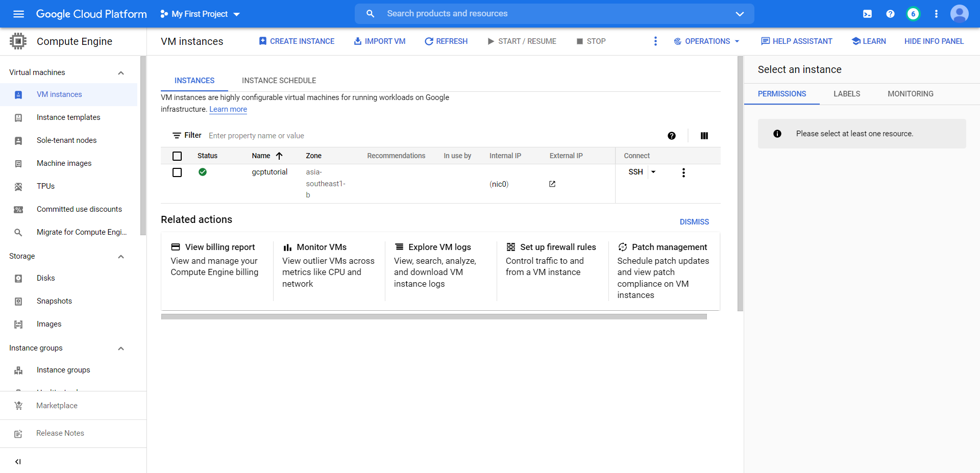Switch to the Instances tab

[194, 81]
